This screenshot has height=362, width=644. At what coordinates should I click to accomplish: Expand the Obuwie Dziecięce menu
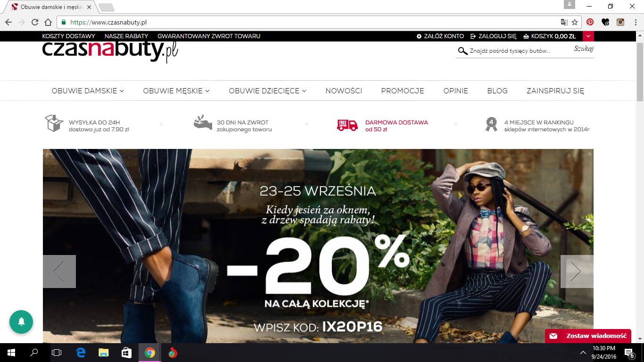[268, 91]
